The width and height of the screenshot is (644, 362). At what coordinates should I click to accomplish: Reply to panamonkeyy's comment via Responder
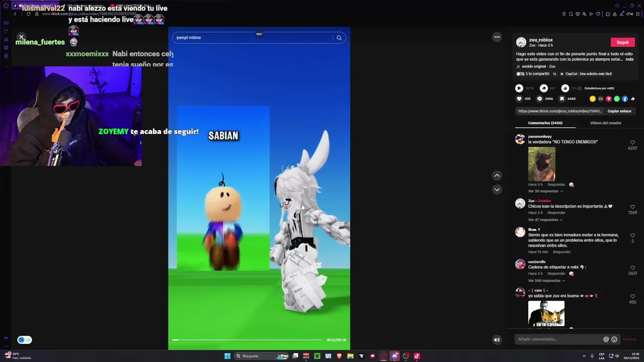pyautogui.click(x=556, y=185)
